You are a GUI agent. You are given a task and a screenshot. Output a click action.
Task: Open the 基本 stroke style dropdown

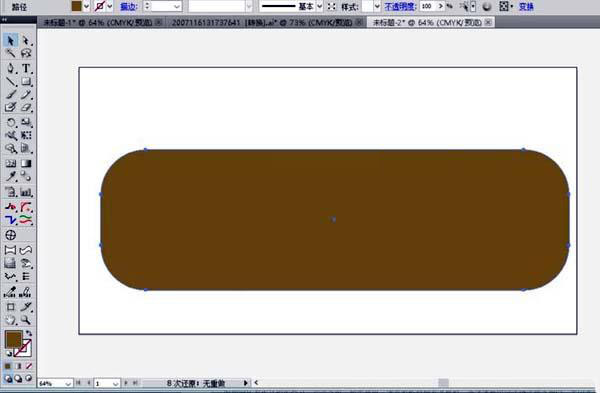[320, 7]
